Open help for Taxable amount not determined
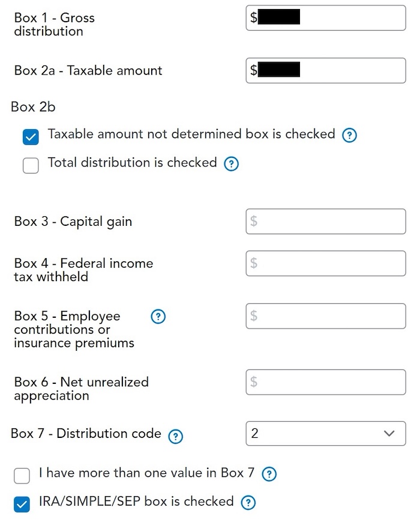 [x=349, y=136]
